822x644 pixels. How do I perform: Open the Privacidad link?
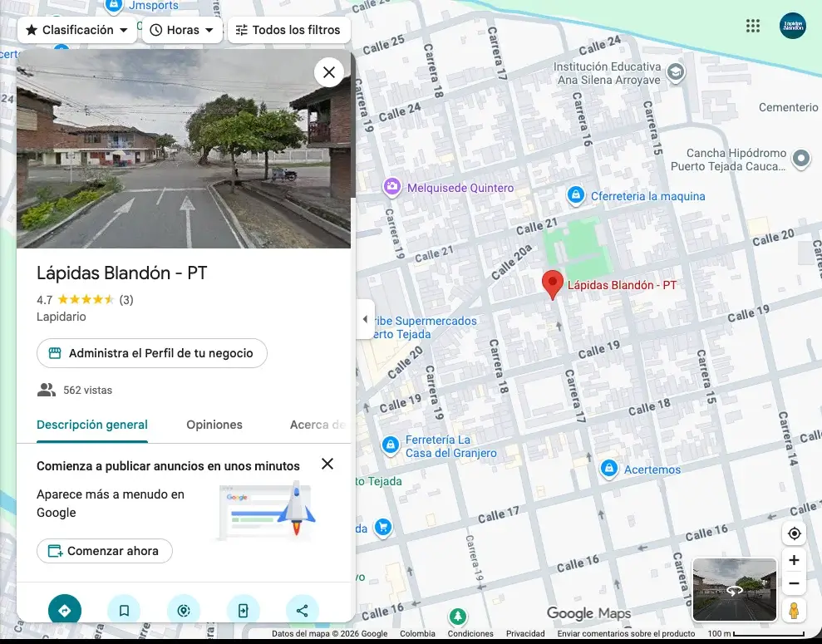[524, 633]
